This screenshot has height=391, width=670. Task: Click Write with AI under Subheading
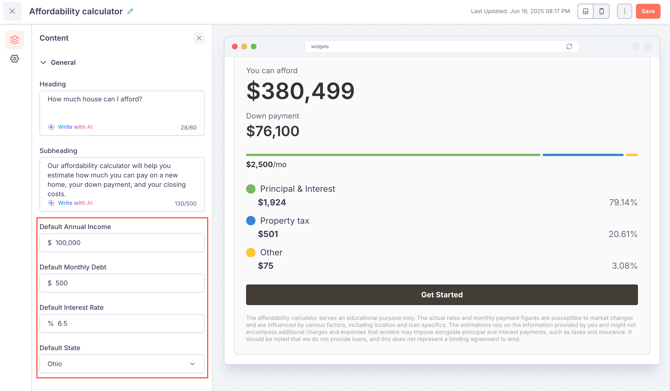coord(71,203)
